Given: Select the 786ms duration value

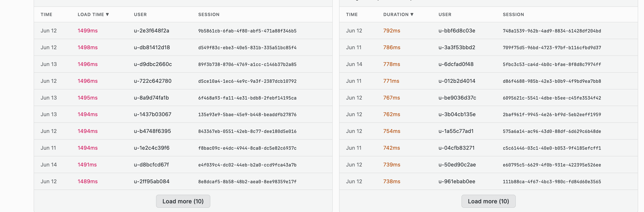Looking at the screenshot, I should [392, 47].
